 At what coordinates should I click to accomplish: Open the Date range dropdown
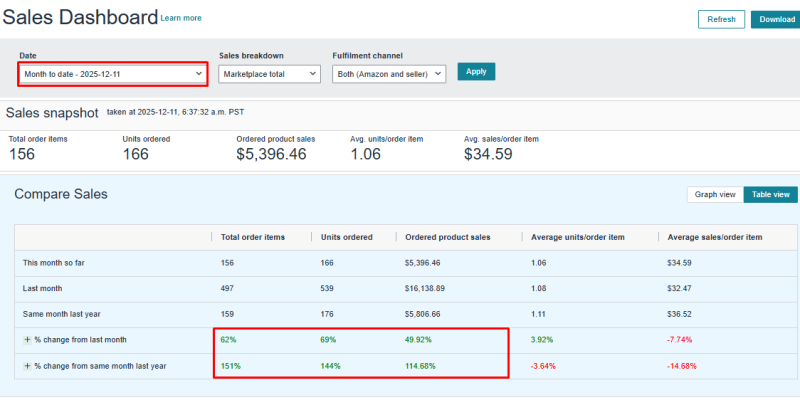click(113, 73)
